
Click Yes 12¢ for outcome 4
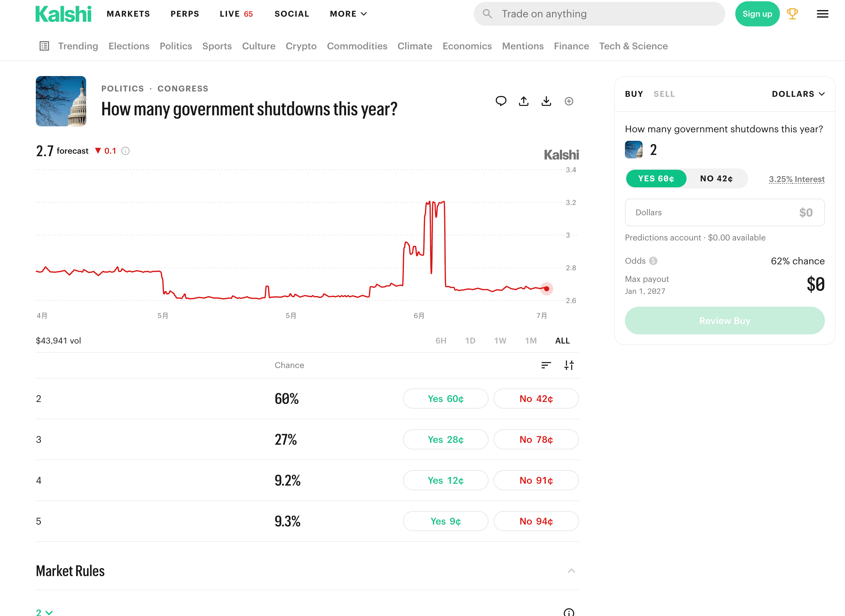(446, 480)
